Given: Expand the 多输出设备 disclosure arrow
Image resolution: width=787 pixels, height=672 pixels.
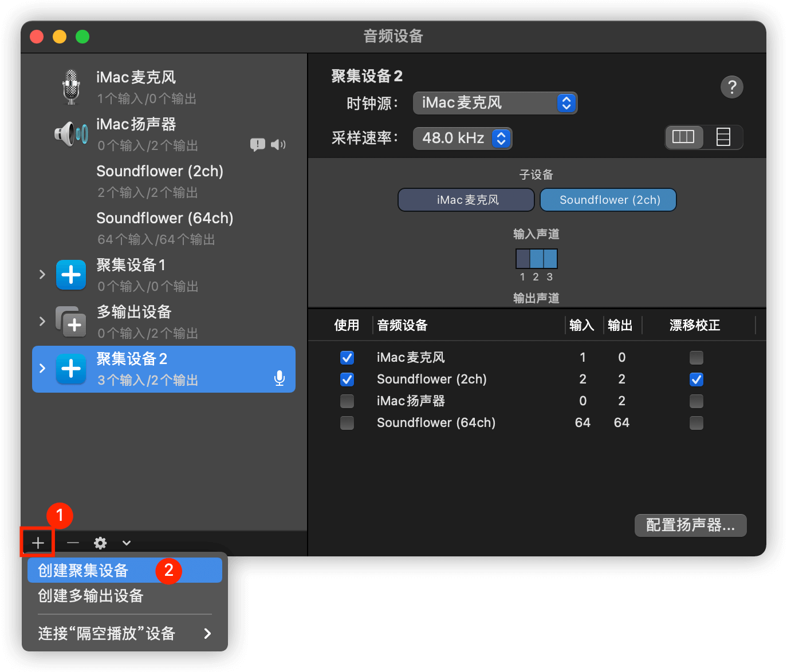Looking at the screenshot, I should (42, 321).
